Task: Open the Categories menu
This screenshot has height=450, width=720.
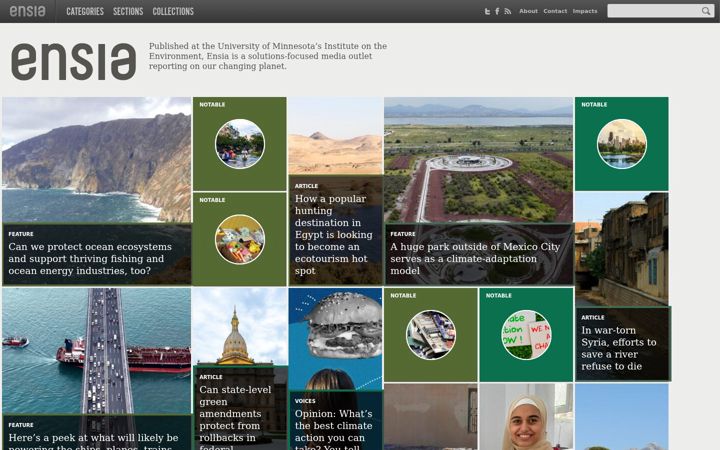Action: 85,11
